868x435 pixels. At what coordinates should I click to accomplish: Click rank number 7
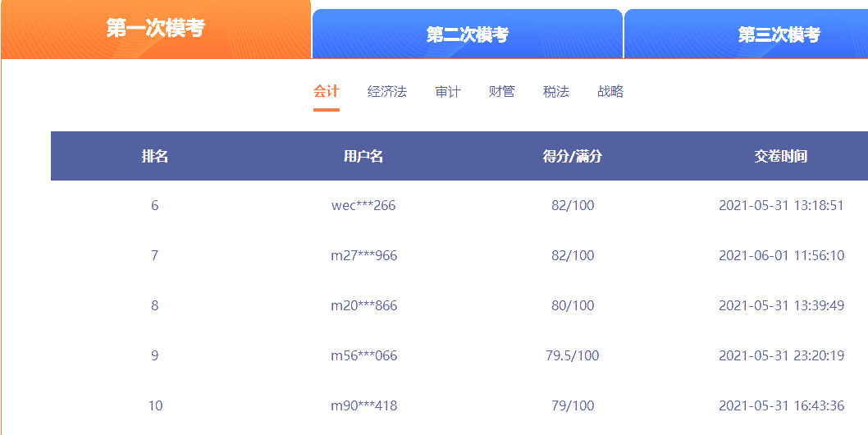click(154, 255)
